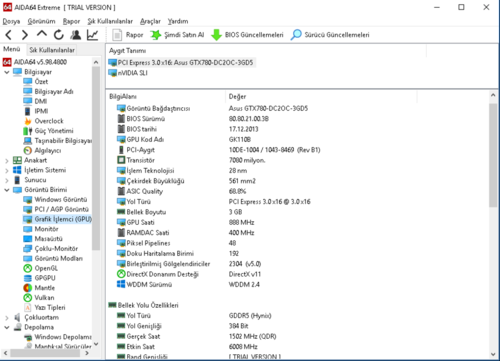Open Taşınabilir Bilgisayar in the tree

point(58,141)
